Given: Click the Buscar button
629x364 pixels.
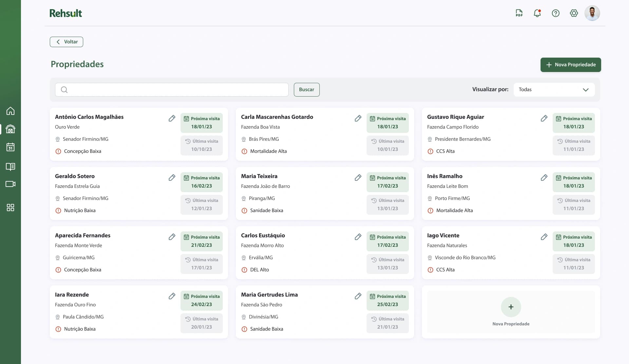Looking at the screenshot, I should point(307,90).
